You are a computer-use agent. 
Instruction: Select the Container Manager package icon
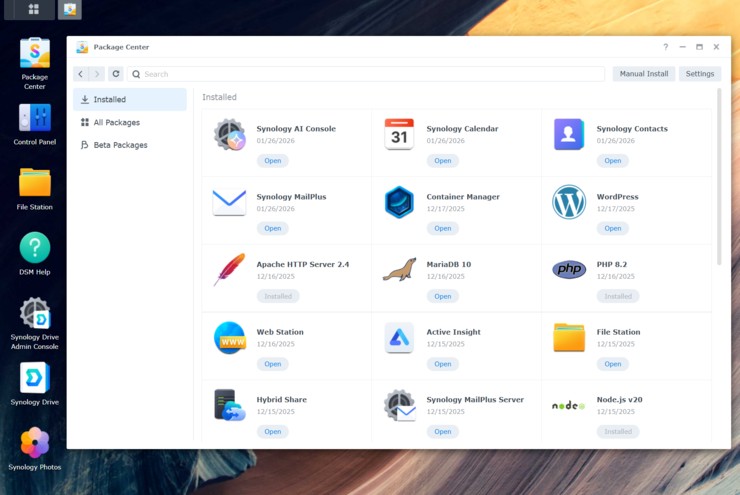(x=399, y=202)
